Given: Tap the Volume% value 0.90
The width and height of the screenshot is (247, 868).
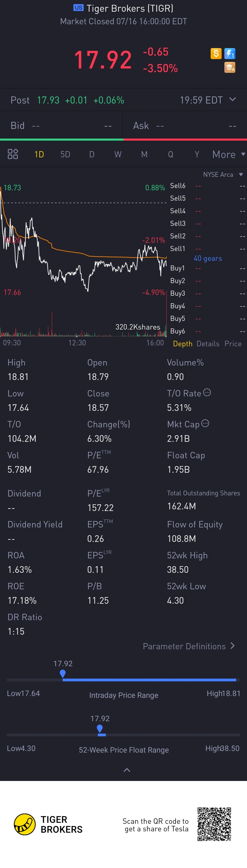Looking at the screenshot, I should [x=175, y=377].
